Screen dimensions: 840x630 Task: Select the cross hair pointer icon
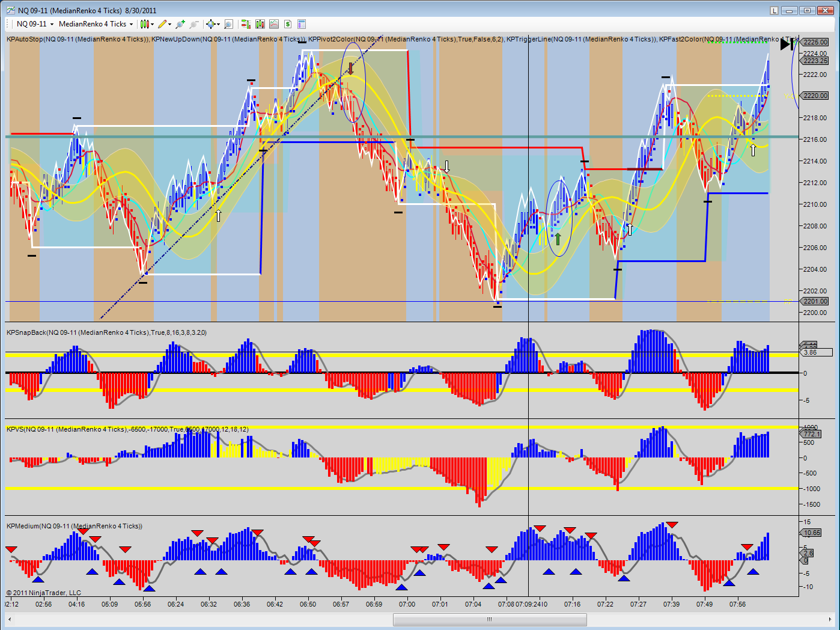tap(210, 24)
